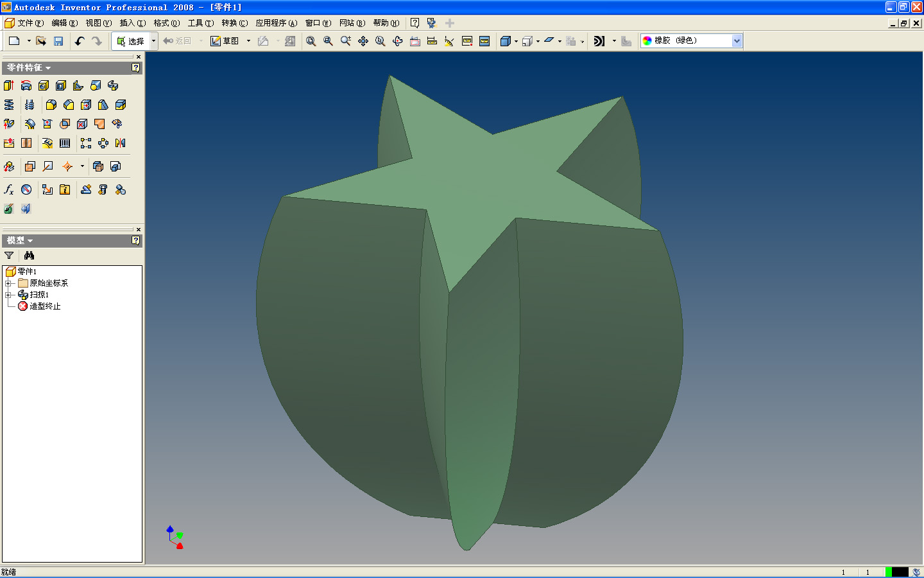Create a Work Plane
924x578 pixels.
tap(30, 166)
